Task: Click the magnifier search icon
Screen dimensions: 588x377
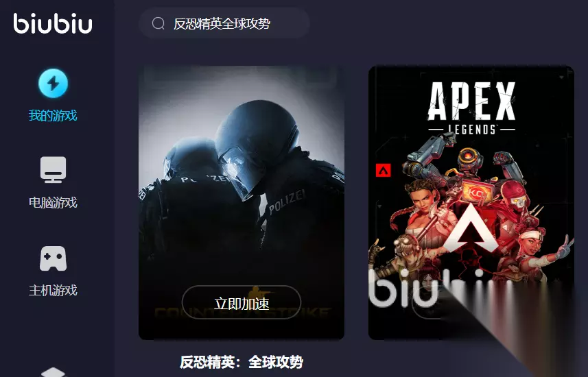Action: tap(158, 23)
